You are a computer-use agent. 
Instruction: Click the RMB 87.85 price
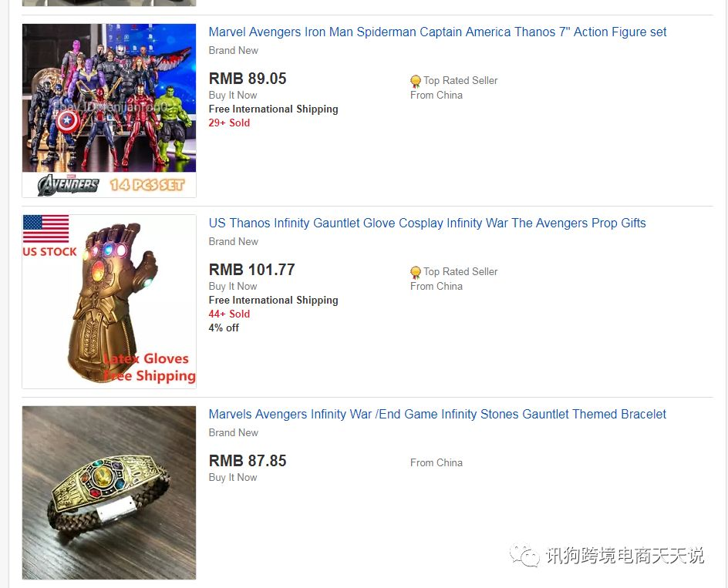click(x=248, y=461)
